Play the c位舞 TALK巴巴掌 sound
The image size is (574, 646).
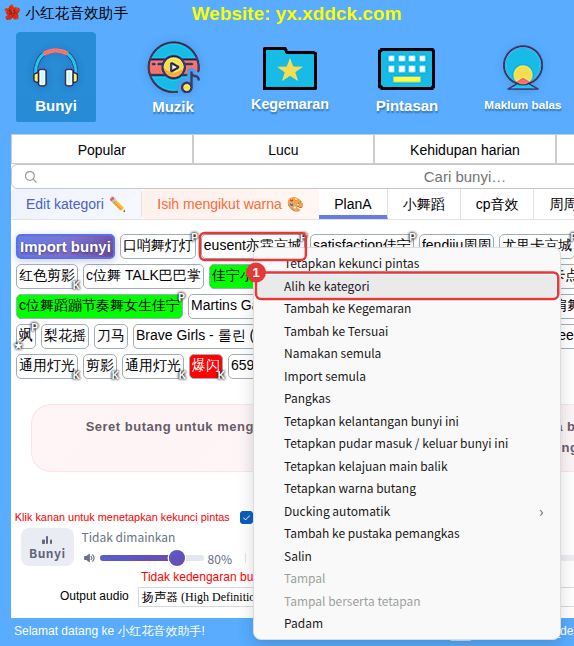[143, 276]
